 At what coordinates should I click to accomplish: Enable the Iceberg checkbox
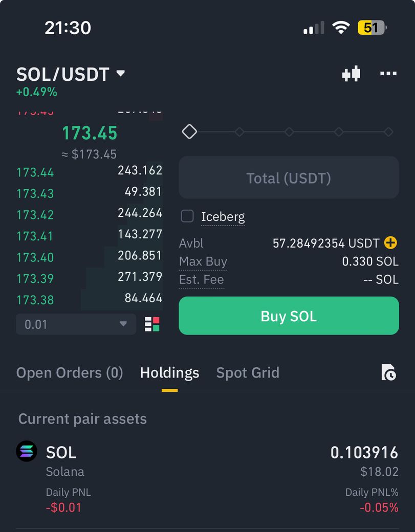(x=187, y=216)
